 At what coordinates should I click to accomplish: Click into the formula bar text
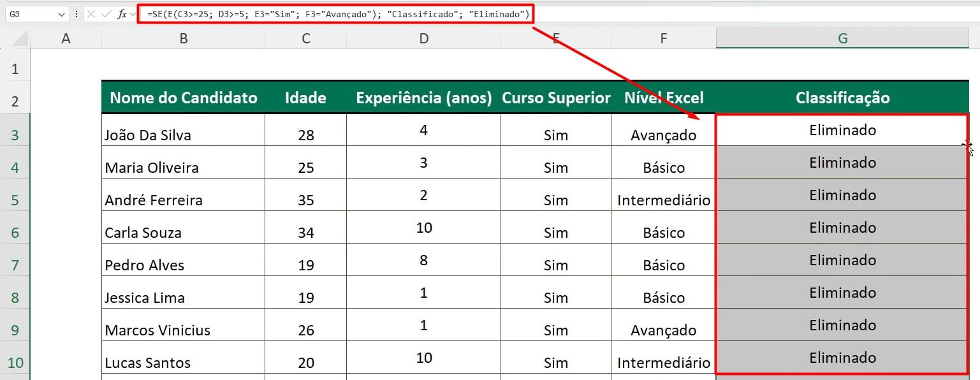click(x=338, y=14)
